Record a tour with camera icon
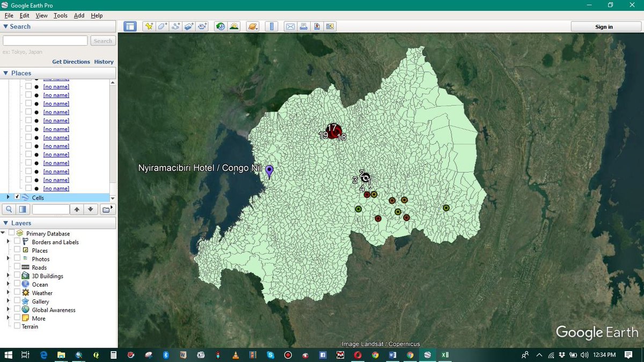644x362 pixels. tap(202, 26)
